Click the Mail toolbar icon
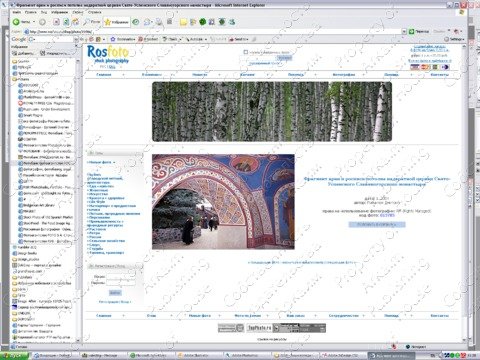480x360 pixels. click(147, 22)
